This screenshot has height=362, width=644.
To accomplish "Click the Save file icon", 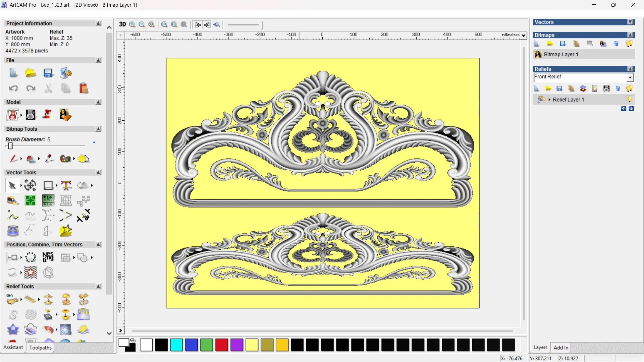I will 48,73.
